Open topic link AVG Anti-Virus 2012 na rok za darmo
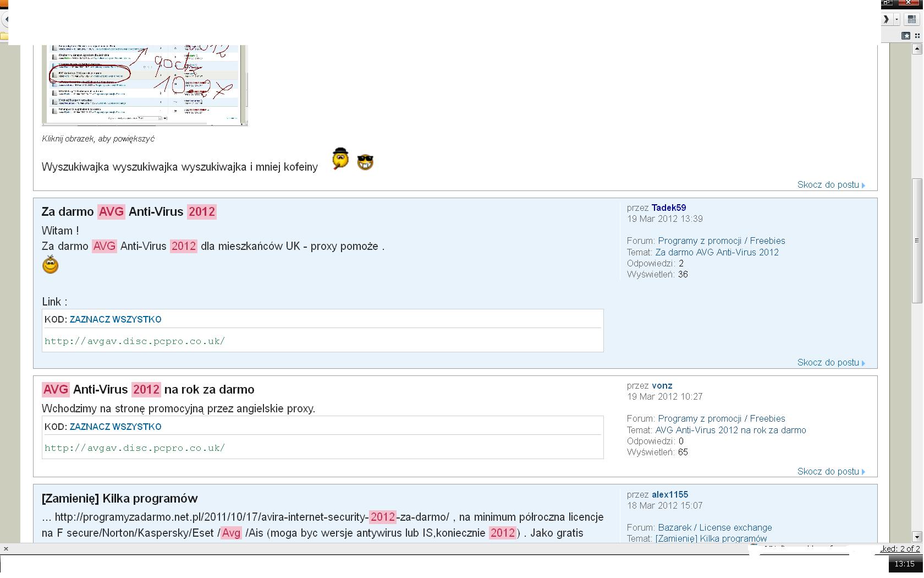This screenshot has width=924, height=578. coord(731,430)
